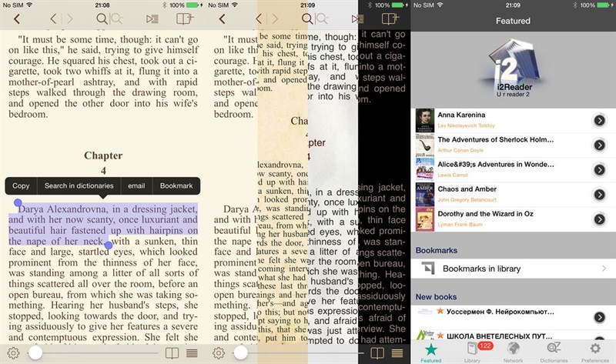Tap Chaos and Amber cover thumbnail
Image resolution: width=616 pixels, height=364 pixels.
(x=425, y=195)
